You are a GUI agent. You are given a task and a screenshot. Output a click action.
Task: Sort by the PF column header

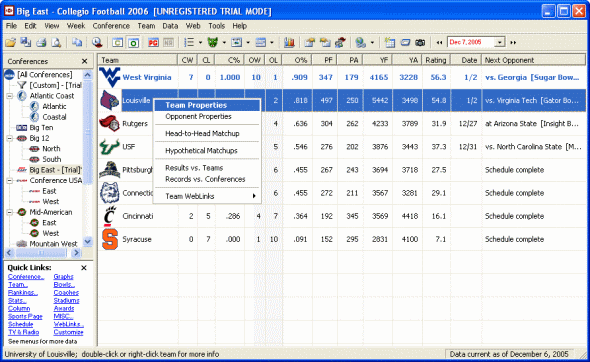tap(324, 60)
